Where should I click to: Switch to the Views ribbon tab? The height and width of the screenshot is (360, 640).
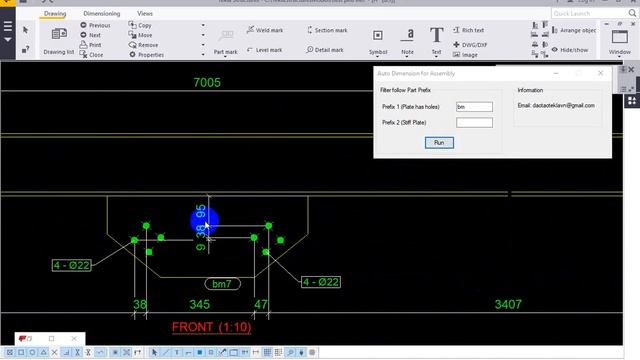(x=145, y=13)
